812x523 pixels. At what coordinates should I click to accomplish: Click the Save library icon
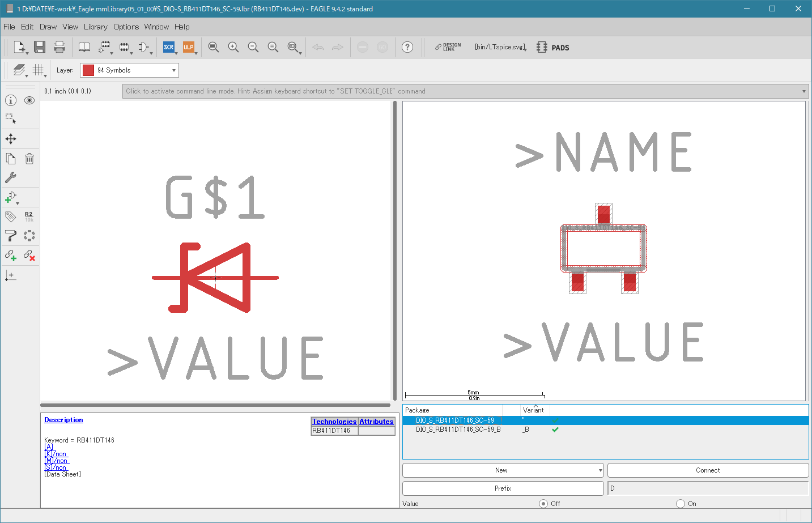coord(39,47)
